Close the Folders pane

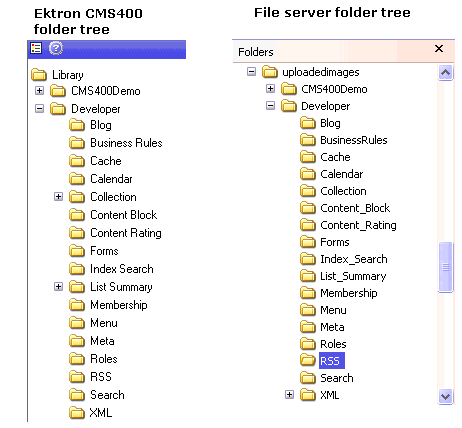tap(439, 49)
